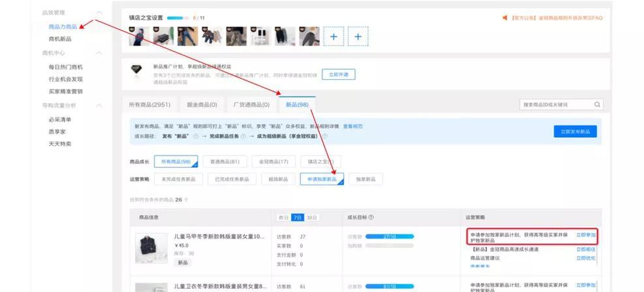644x292 pixels.
Task: Click the orange announcement speaker icon
Action: 504,18
